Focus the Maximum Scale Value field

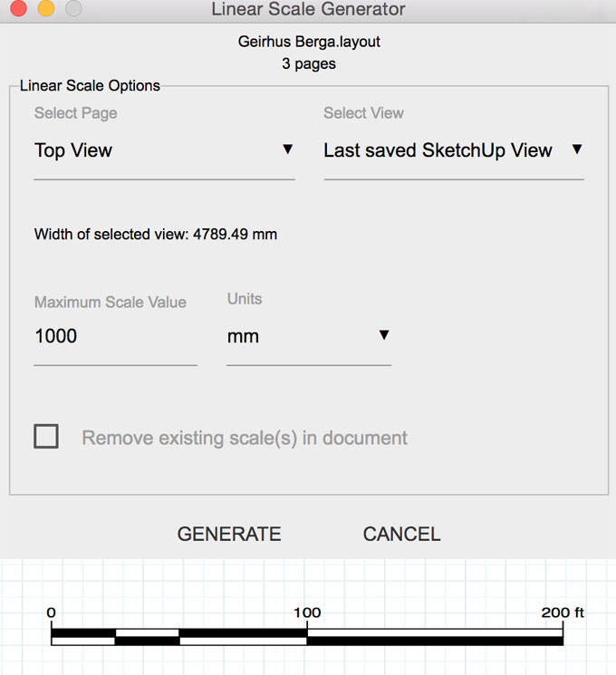[114, 336]
